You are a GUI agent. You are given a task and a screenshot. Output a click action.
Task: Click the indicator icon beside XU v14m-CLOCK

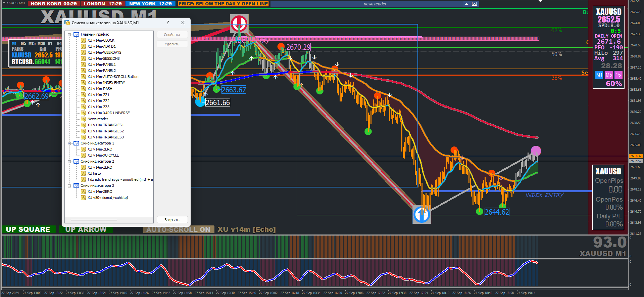coord(83,40)
